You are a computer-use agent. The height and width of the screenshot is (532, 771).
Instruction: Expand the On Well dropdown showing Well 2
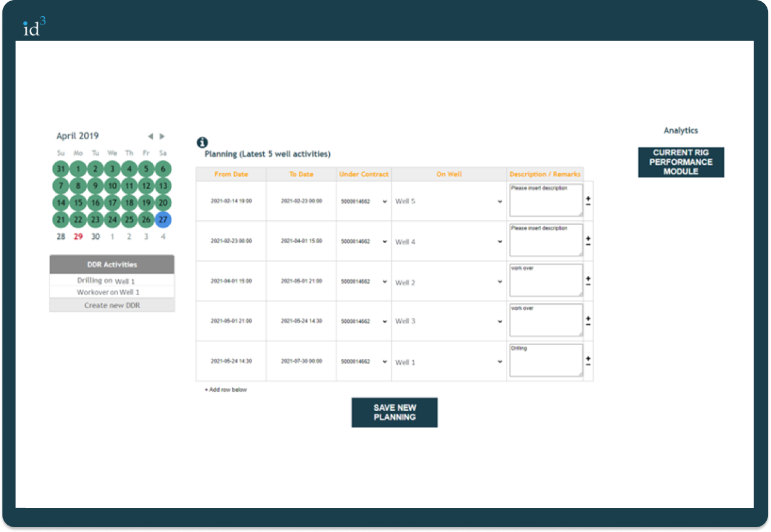click(449, 282)
